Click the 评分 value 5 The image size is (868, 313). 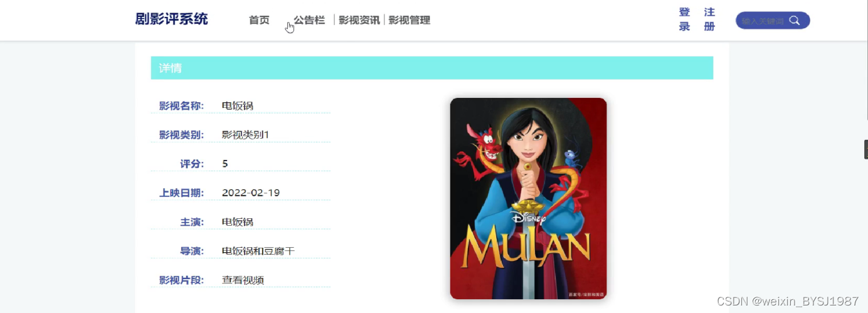click(x=225, y=164)
